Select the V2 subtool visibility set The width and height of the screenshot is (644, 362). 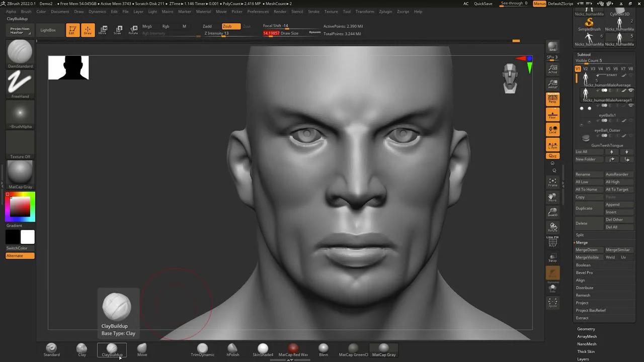coord(585,69)
